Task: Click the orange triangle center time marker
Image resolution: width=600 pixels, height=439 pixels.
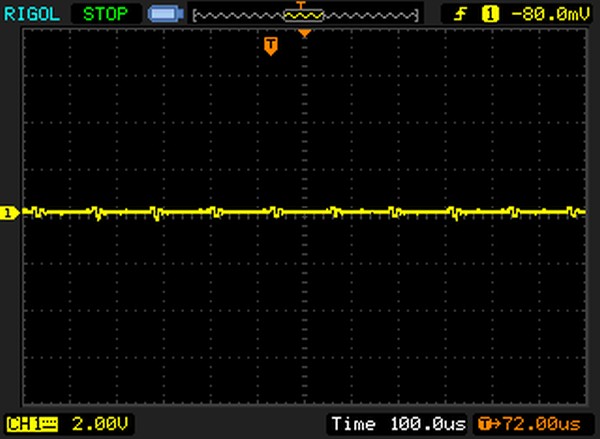Action: click(x=305, y=34)
